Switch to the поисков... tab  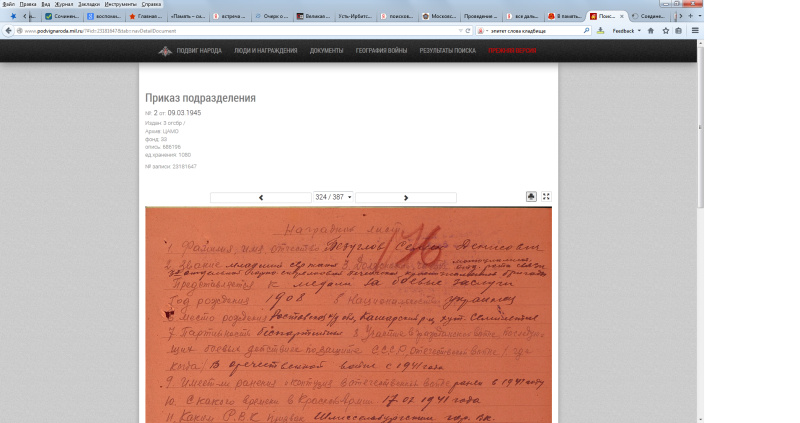[396, 16]
